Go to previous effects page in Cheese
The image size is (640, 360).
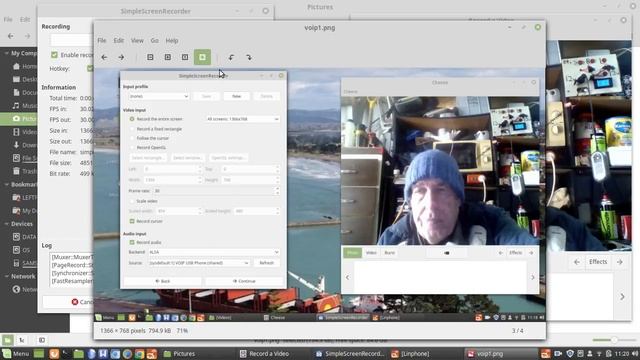pos(577,262)
